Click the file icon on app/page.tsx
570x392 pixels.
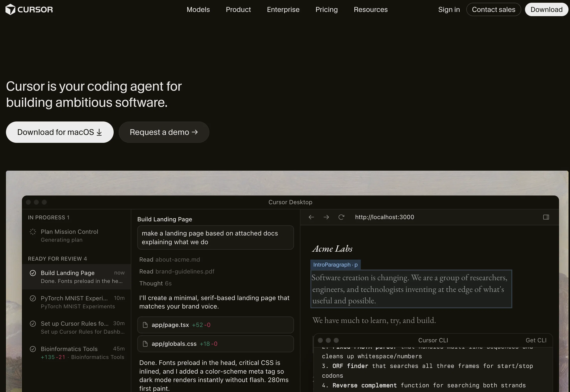point(145,325)
